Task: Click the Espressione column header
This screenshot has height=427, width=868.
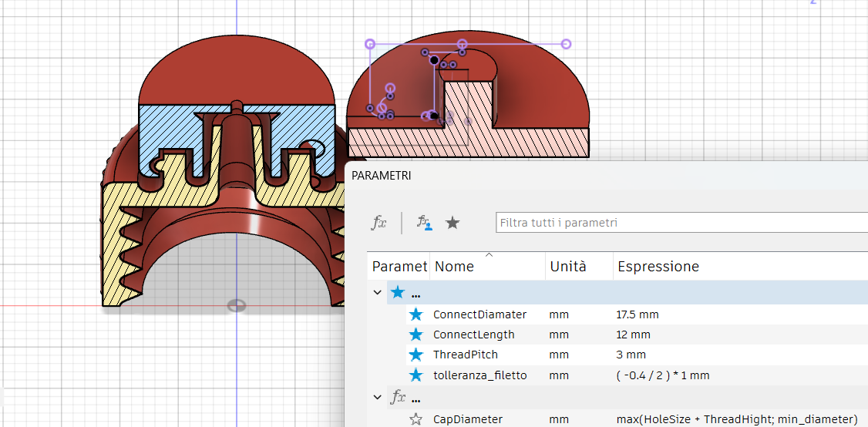Action: pyautogui.click(x=658, y=267)
